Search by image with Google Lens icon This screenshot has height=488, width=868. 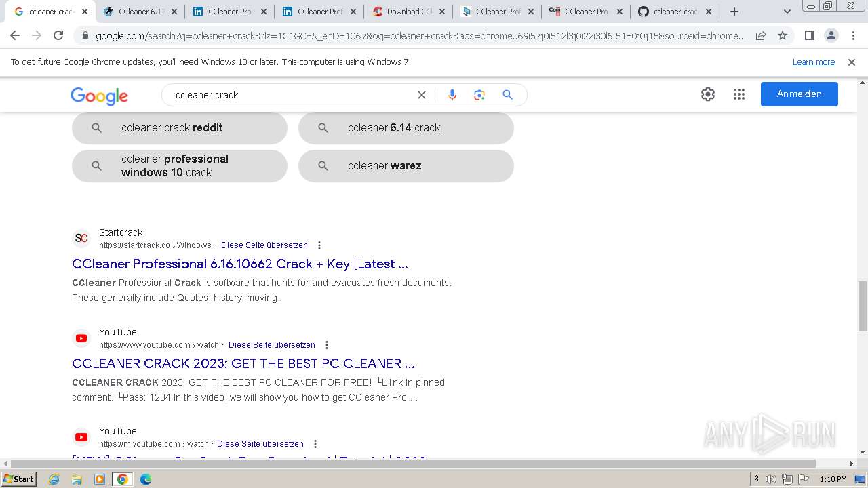pyautogui.click(x=479, y=95)
